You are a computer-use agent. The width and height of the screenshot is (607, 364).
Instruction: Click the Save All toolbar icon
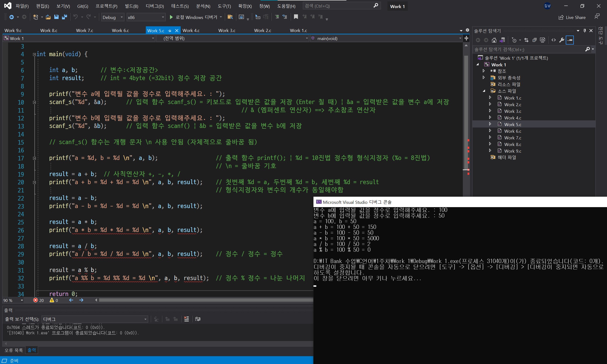click(x=64, y=17)
